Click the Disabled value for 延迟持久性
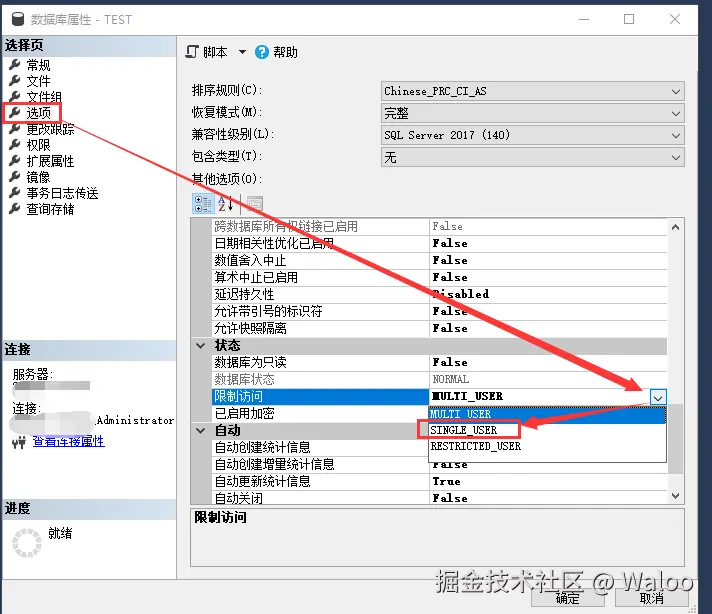Image resolution: width=712 pixels, height=614 pixels. point(460,294)
